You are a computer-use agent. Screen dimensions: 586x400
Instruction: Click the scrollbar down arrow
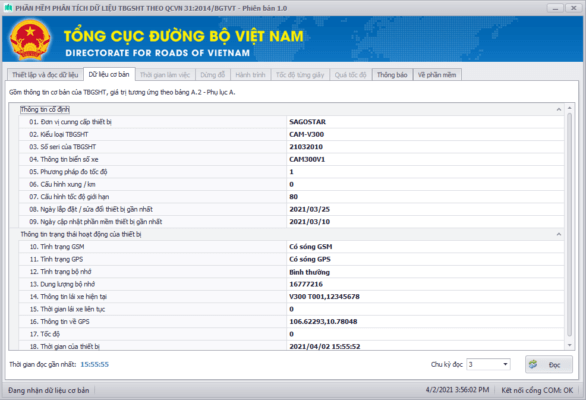570,345
